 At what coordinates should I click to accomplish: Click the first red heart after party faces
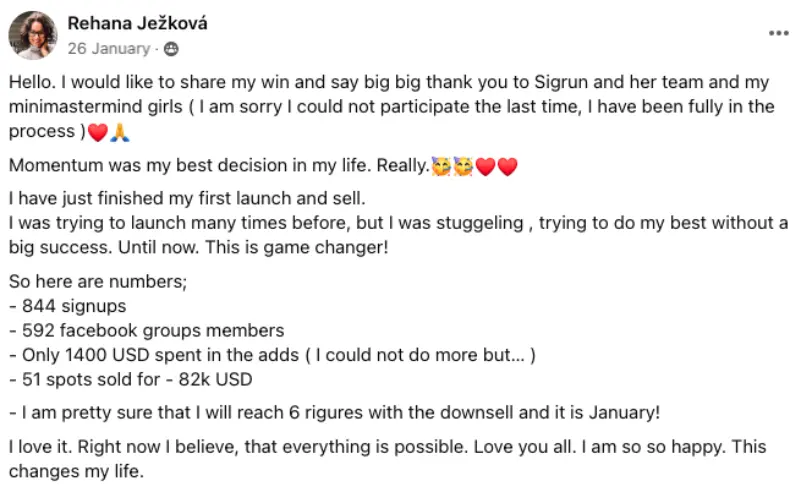pyautogui.click(x=485, y=168)
